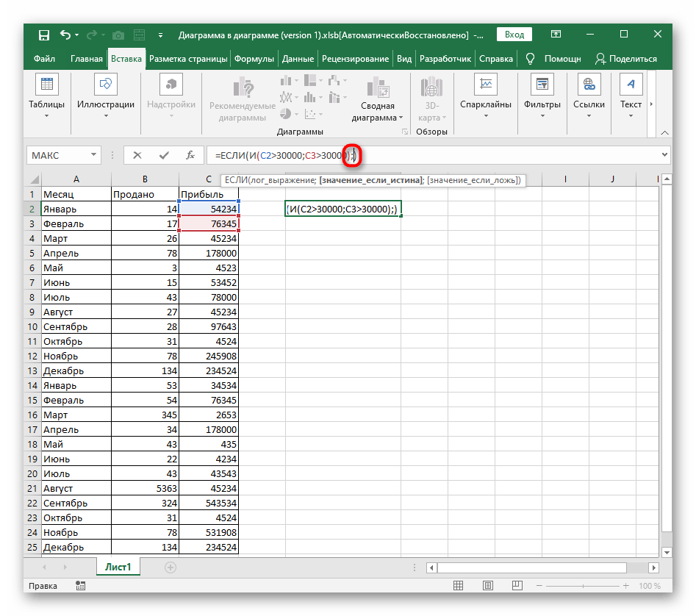Open the Спарклайны group
Screen dimensions: 696x616
(x=486, y=97)
